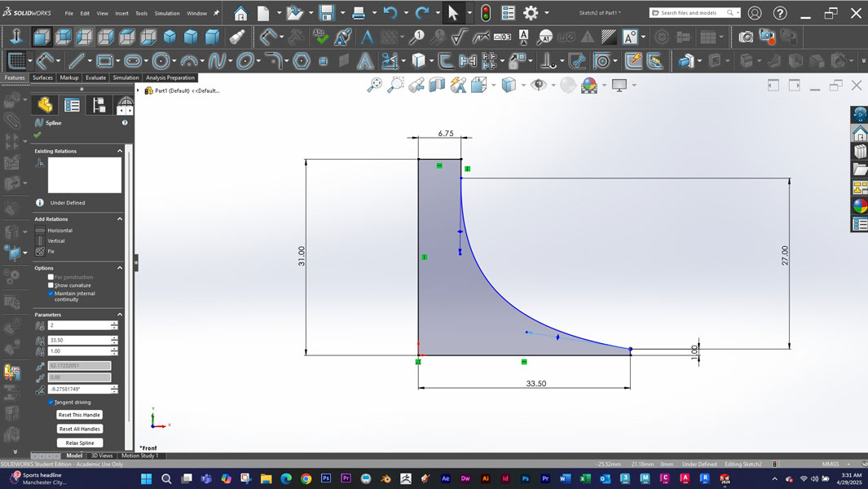Uncheck Maintain internal continuity
868x489 pixels.
[51, 293]
